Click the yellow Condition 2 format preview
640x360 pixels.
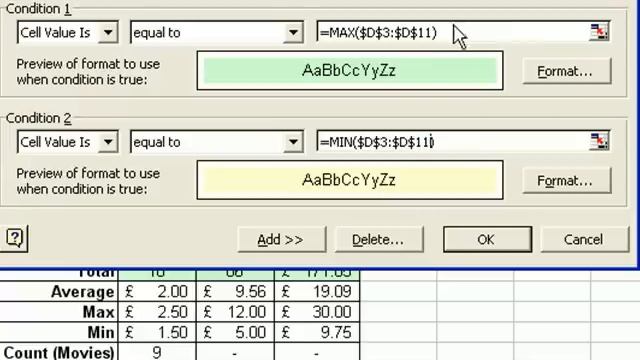[x=350, y=180]
